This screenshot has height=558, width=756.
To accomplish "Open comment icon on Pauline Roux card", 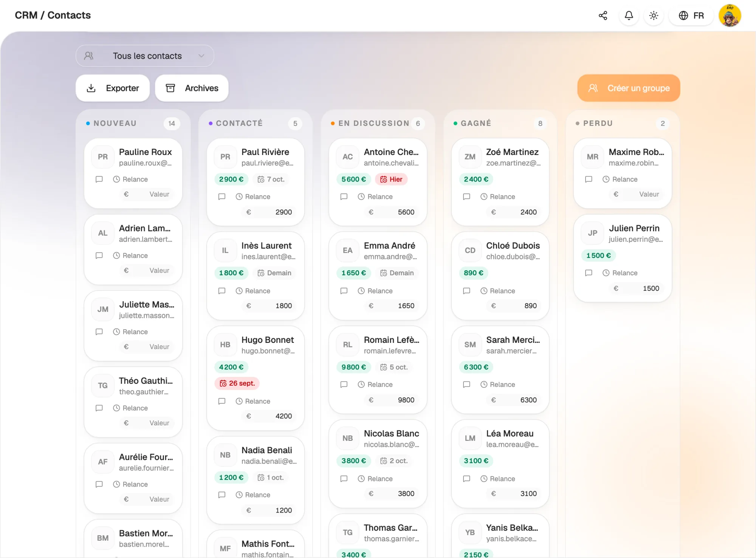I will point(99,179).
